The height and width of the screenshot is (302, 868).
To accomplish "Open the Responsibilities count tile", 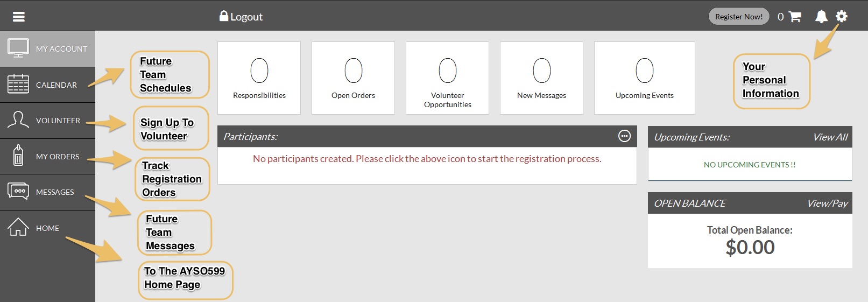I will [x=259, y=78].
